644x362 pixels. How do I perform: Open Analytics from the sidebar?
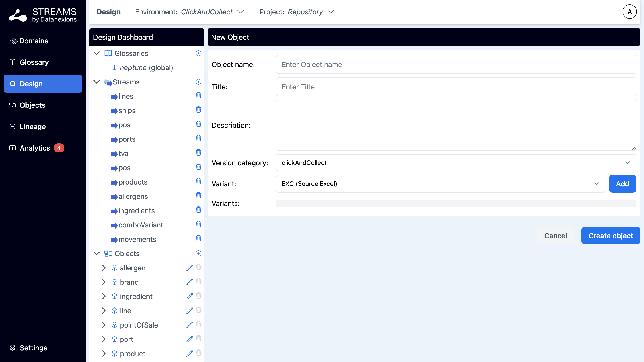(35, 148)
